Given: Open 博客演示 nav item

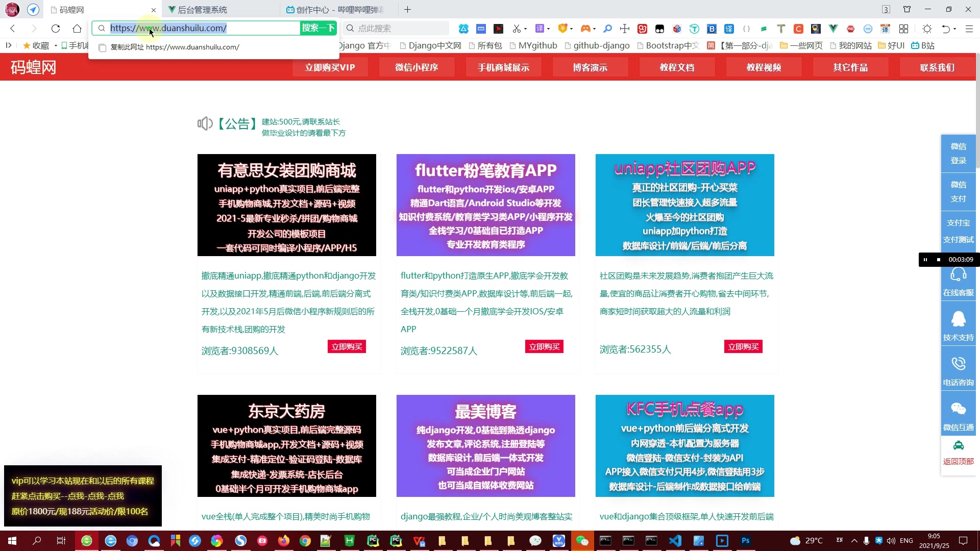Looking at the screenshot, I should click(x=591, y=67).
